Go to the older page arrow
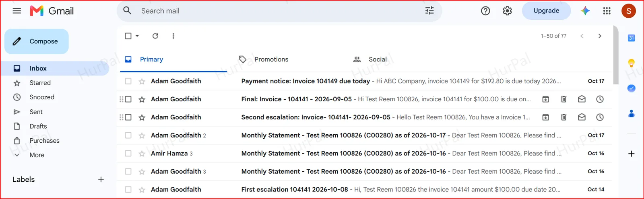Viewport: 644px width, 199px height. [x=600, y=36]
